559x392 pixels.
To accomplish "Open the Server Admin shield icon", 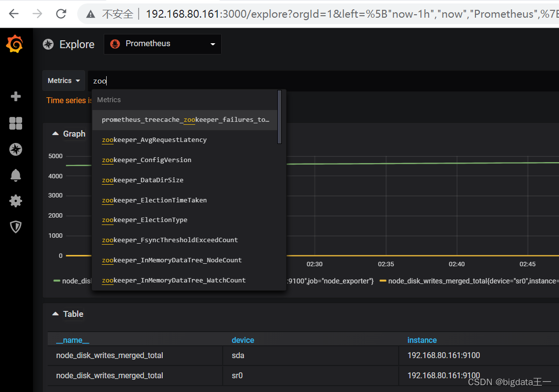I will (16, 226).
